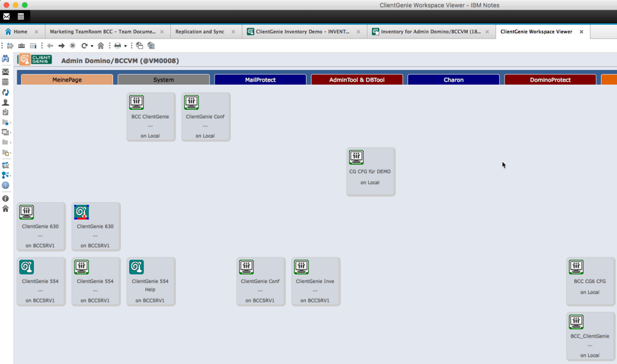This screenshot has width=617, height=364.
Task: Close the ClientGenie Inventory Demo tab
Action: [358, 32]
